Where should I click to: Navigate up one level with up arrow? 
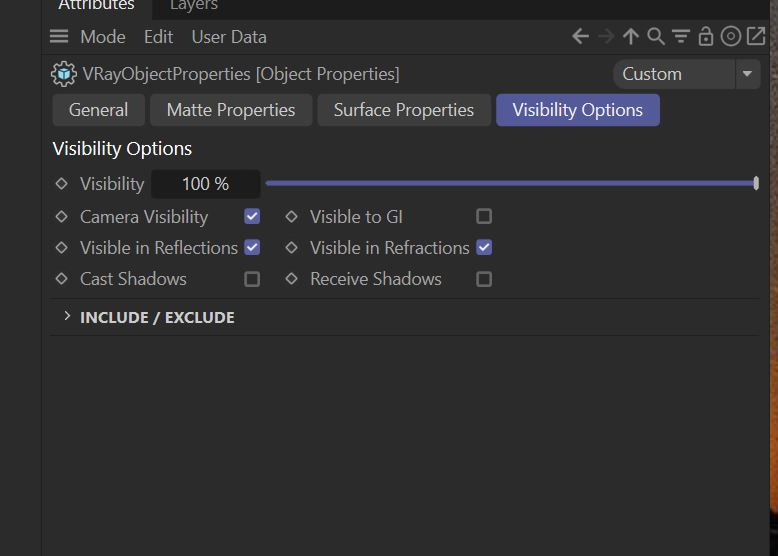click(631, 36)
